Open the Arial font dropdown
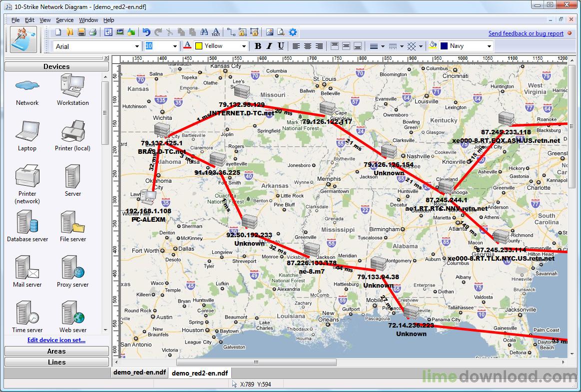Screen dimensions: 581x392 (137, 46)
